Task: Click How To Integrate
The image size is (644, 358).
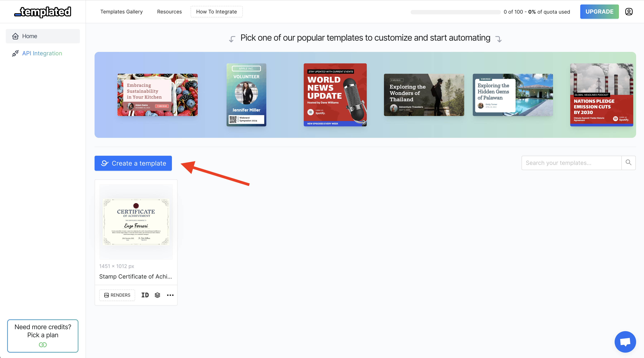Action: coord(217,11)
